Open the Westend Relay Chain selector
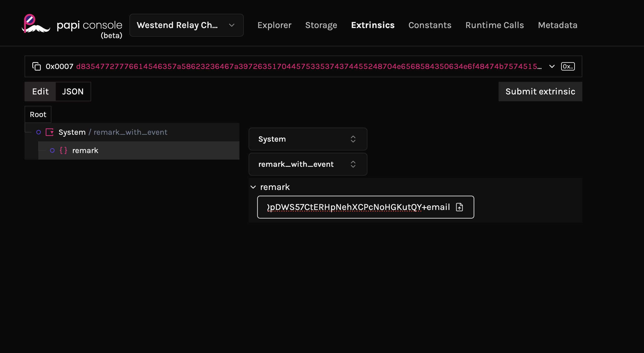The image size is (644, 353). pyautogui.click(x=186, y=25)
